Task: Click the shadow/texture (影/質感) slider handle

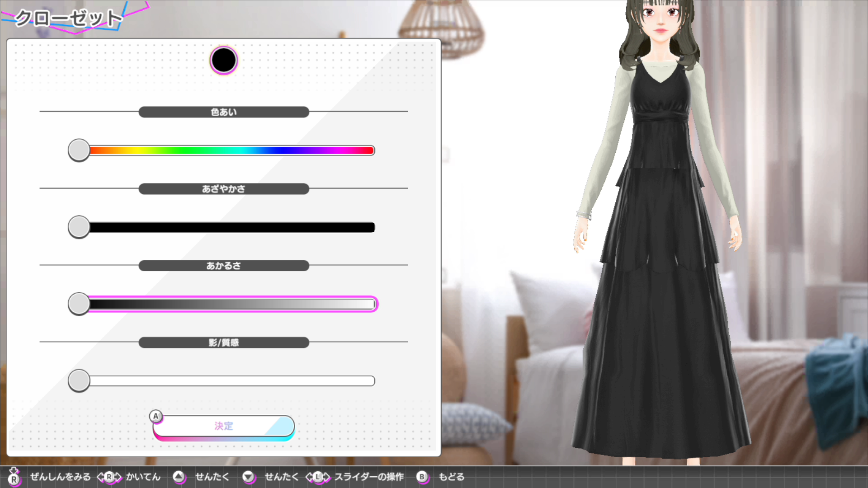Action: (x=79, y=381)
